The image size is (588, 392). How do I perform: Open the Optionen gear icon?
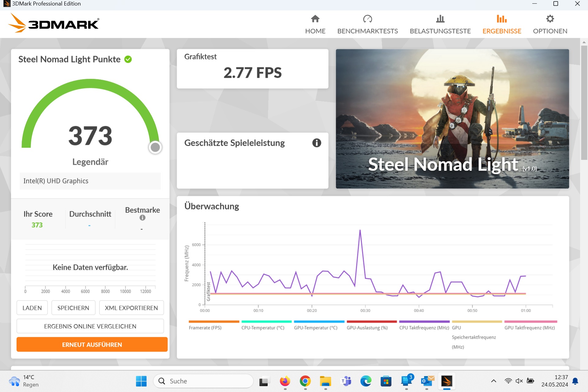(x=550, y=19)
